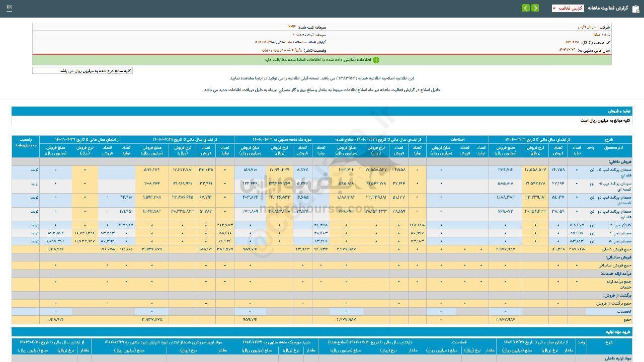Go to previous report with left green arrow
The width and height of the screenshot is (644, 362).
[525, 8]
